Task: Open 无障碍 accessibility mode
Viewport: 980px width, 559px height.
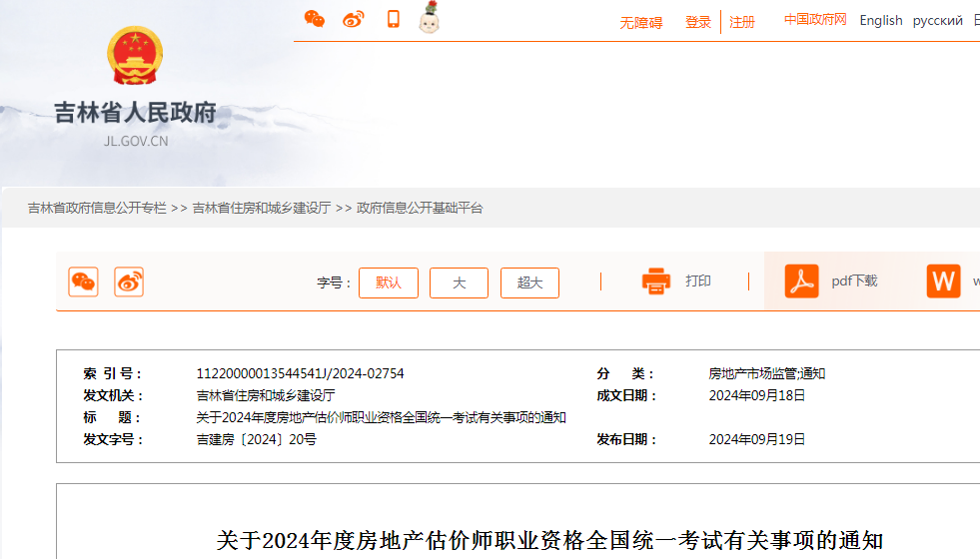Action: pos(640,22)
